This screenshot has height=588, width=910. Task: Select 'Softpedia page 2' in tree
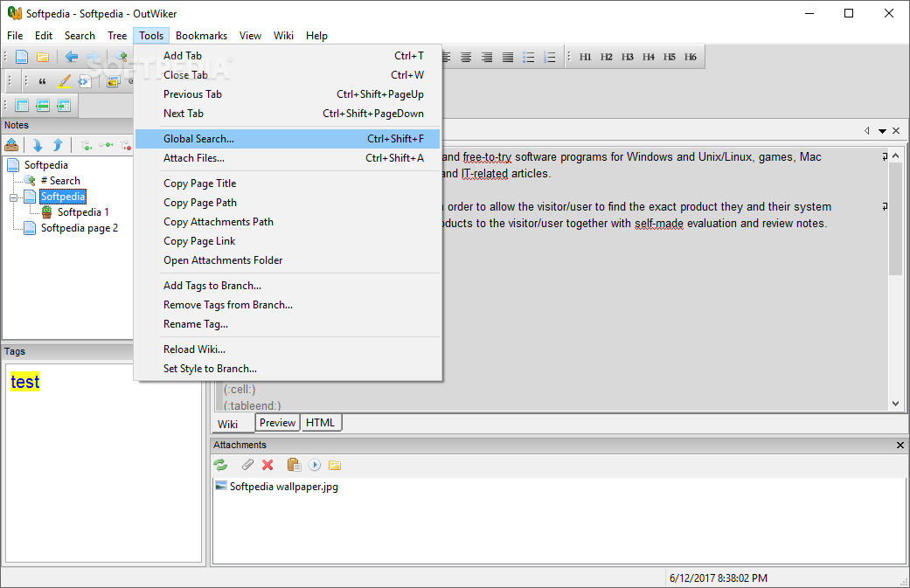[x=80, y=228]
